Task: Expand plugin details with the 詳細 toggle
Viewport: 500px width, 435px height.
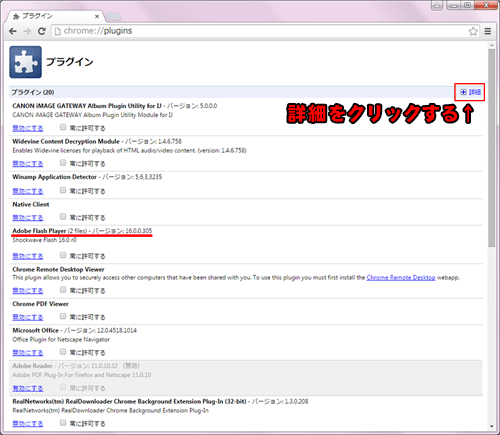Action: (470, 92)
